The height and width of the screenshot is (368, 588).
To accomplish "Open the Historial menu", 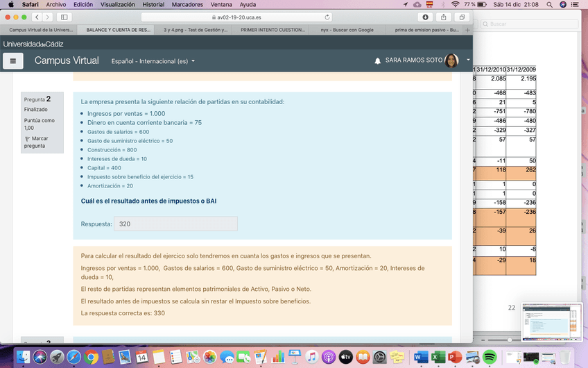I will (x=153, y=4).
